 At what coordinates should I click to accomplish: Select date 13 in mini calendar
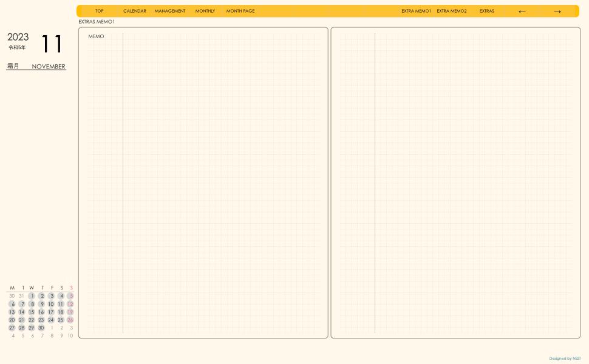tap(12, 312)
